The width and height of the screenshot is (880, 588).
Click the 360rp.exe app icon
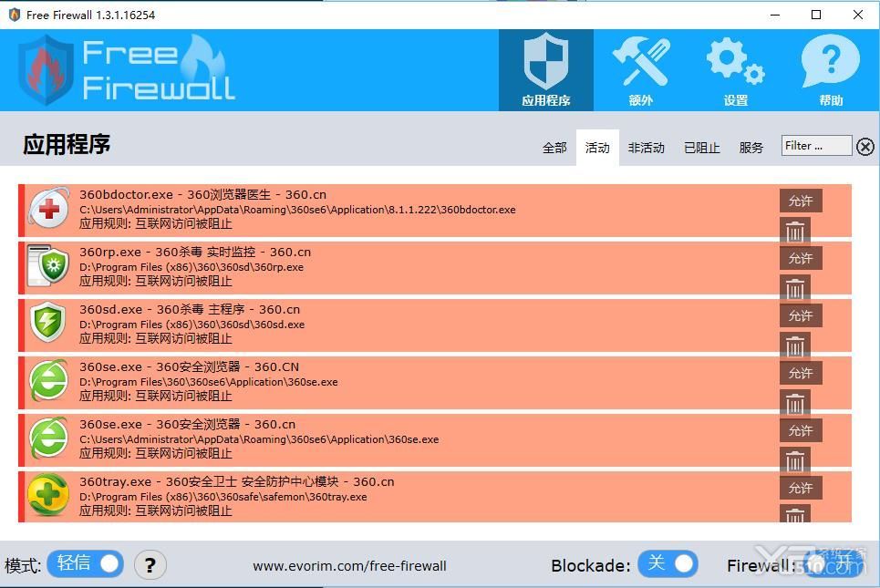pos(48,266)
